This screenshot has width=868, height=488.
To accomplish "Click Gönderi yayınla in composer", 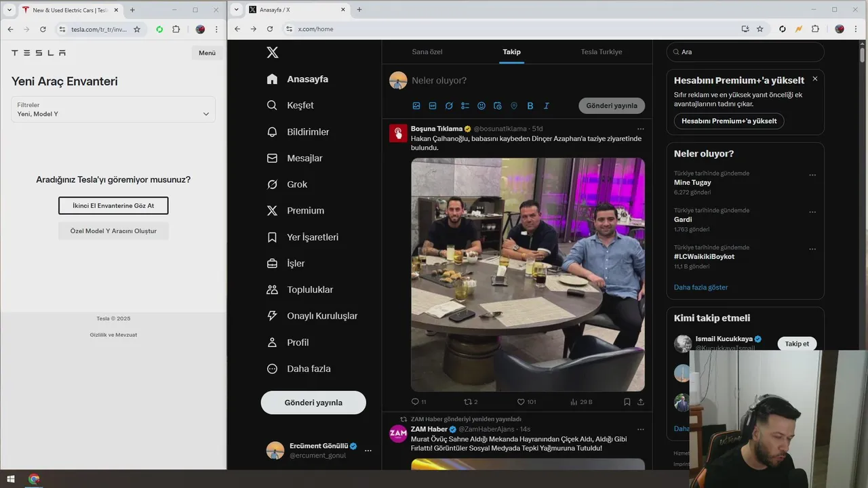I will 612,106.
